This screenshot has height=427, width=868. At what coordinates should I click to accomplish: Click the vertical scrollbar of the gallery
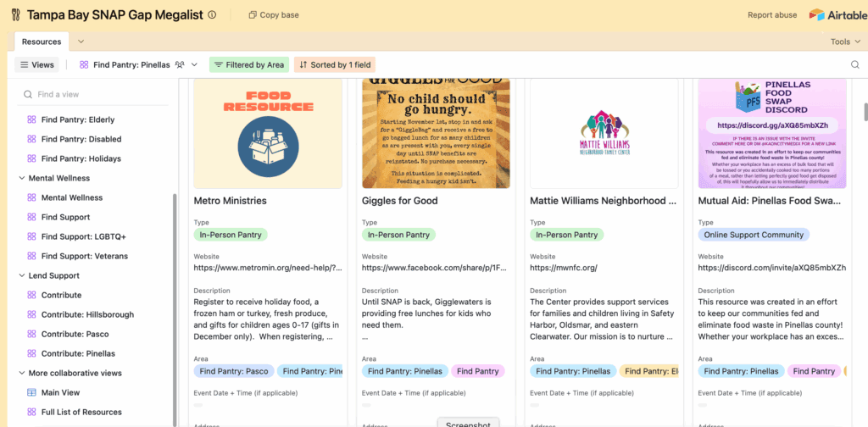click(865, 111)
